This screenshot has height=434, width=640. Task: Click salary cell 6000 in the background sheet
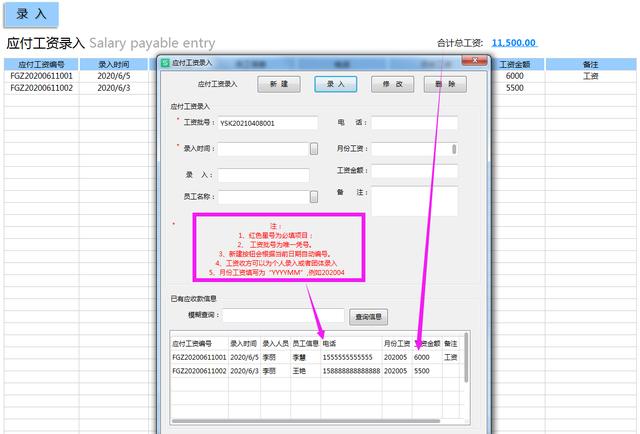click(514, 76)
